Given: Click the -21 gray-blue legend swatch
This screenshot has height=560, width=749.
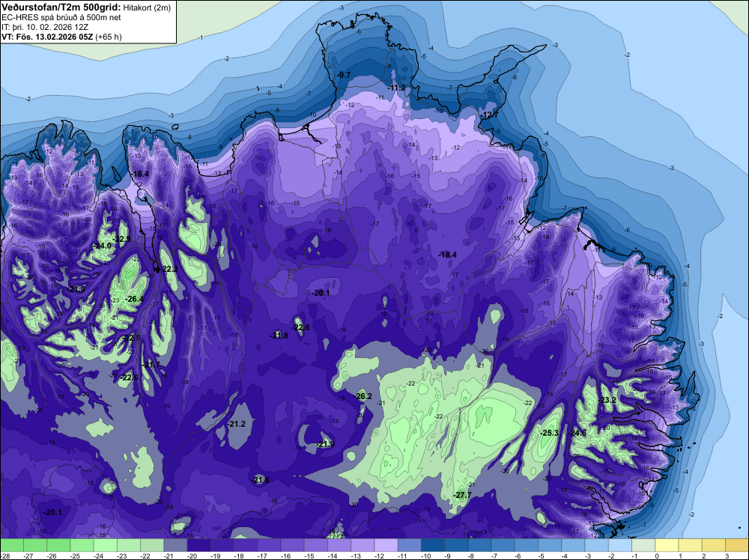Looking at the screenshot, I should (x=175, y=545).
